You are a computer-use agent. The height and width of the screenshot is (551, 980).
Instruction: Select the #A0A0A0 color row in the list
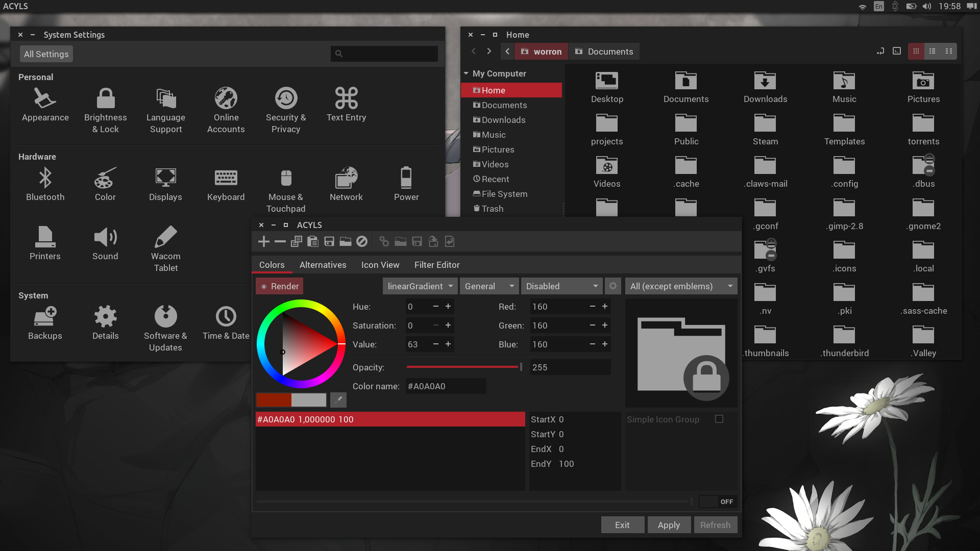click(390, 419)
